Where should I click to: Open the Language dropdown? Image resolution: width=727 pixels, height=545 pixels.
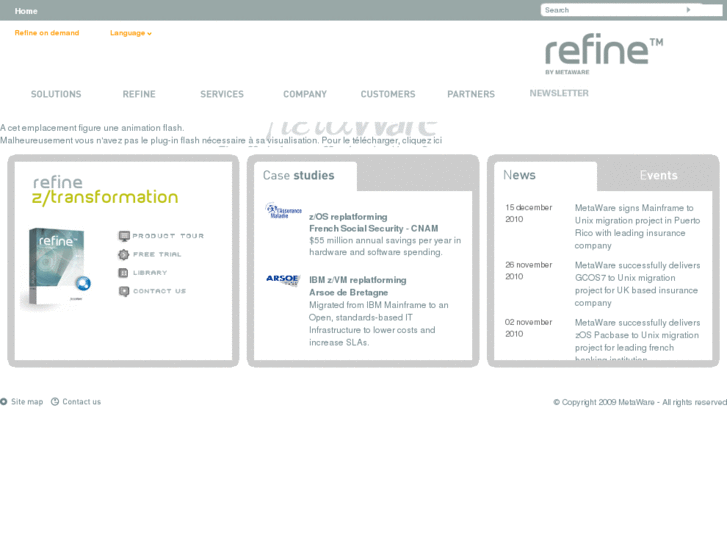(x=131, y=33)
